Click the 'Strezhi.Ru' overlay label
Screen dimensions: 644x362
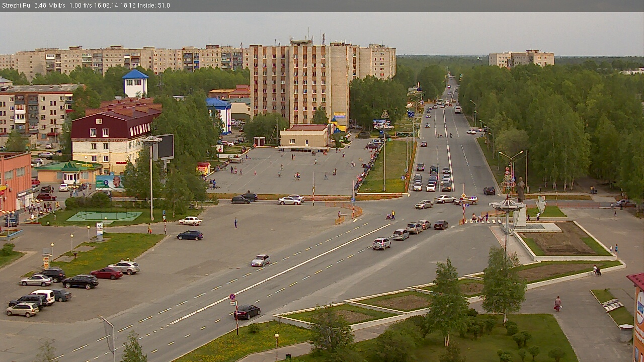click(x=16, y=6)
